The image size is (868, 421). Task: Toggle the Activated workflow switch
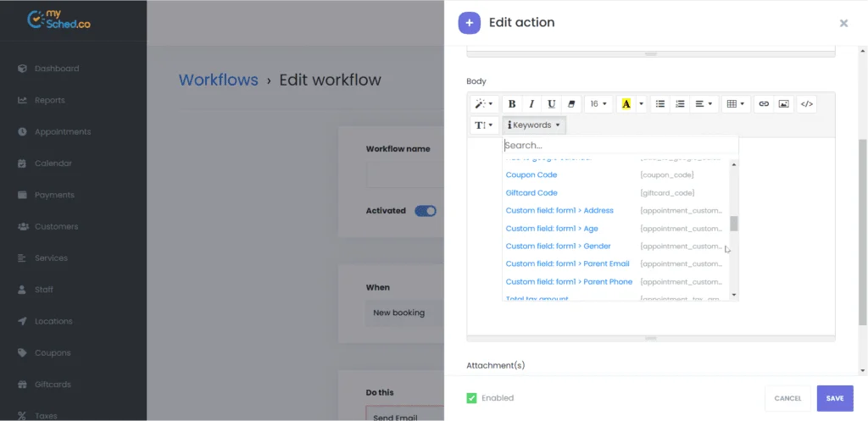(426, 211)
